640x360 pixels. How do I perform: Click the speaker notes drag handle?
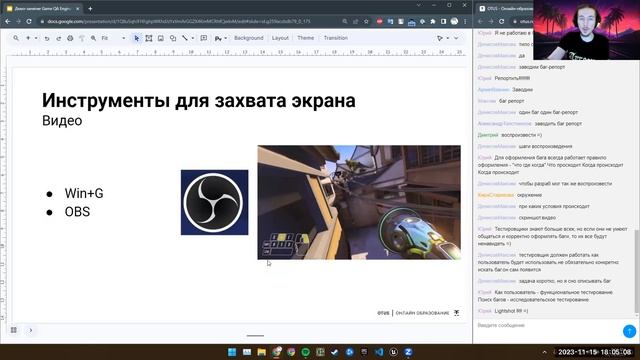(256, 336)
